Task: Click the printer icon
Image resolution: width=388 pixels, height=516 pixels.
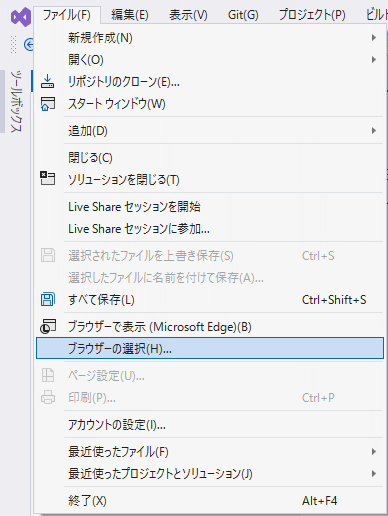Action: pyautogui.click(x=48, y=397)
